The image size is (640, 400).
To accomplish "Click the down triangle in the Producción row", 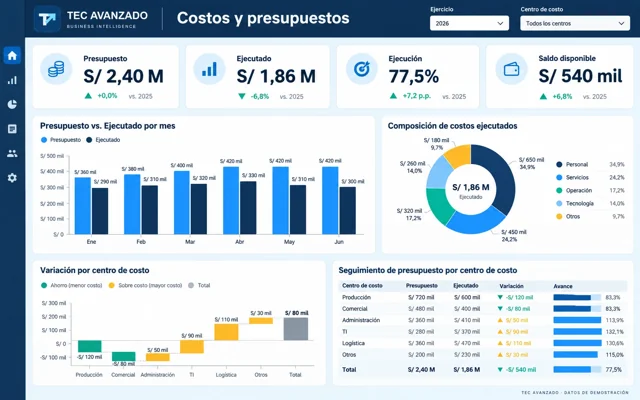I will click(x=500, y=297).
